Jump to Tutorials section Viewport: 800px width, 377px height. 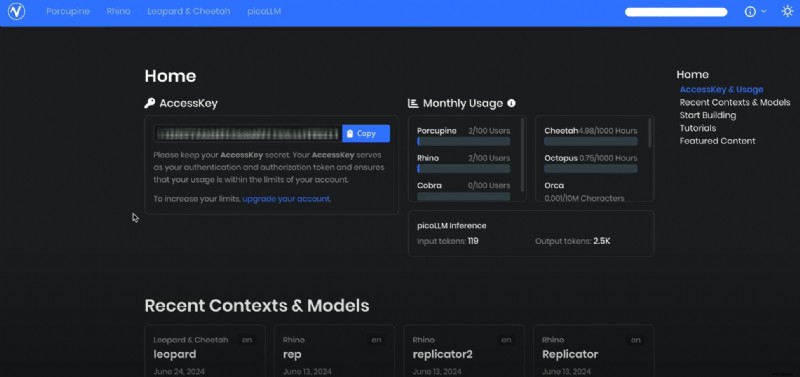697,128
